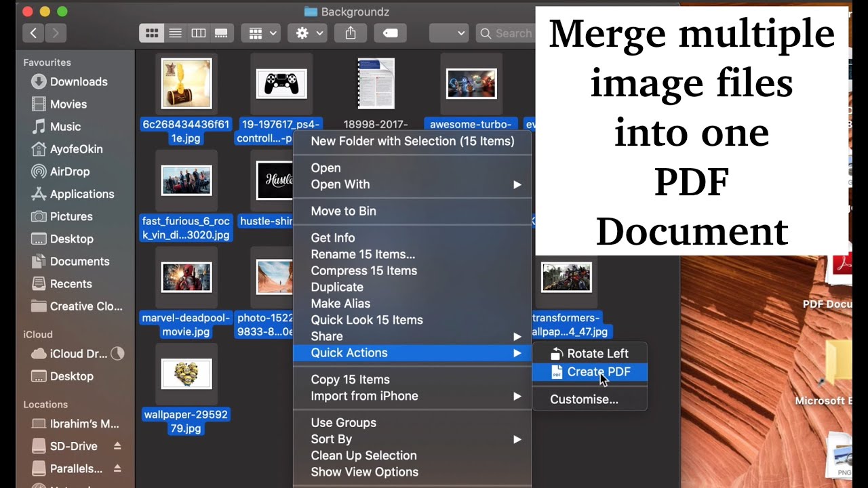Click the Edit Tags toolbar button
Viewport: 868px width, 488px height.
(390, 33)
